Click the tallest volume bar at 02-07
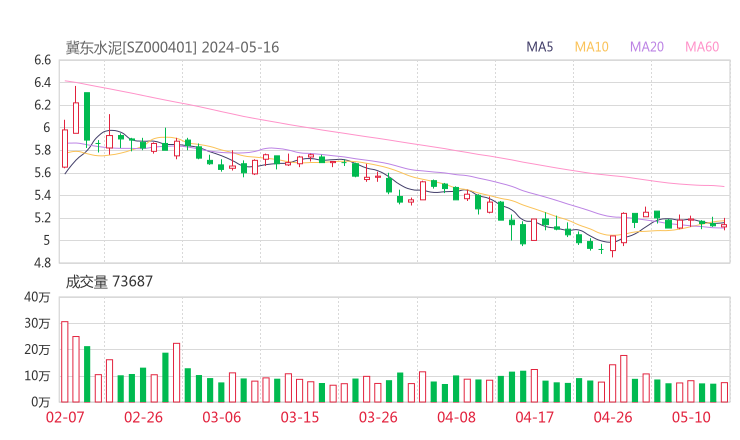This screenshot has width=740, height=440. [x=65, y=361]
